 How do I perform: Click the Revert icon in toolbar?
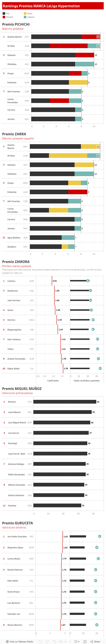(54, 642)
